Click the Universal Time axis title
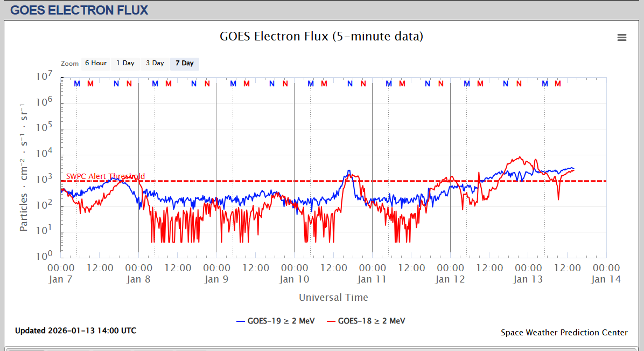Screen dimensions: 644x351 (333, 298)
